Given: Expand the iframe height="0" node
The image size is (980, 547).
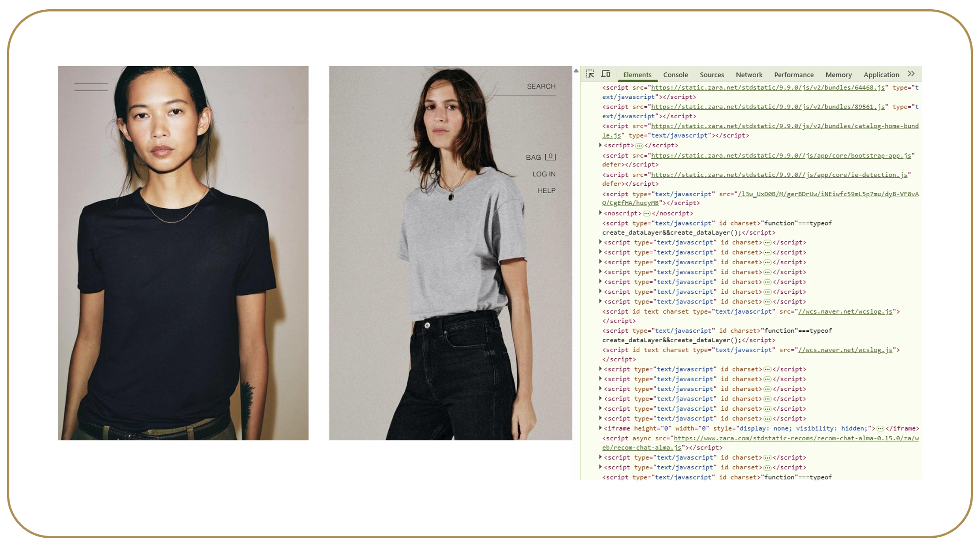Looking at the screenshot, I should pyautogui.click(x=600, y=428).
